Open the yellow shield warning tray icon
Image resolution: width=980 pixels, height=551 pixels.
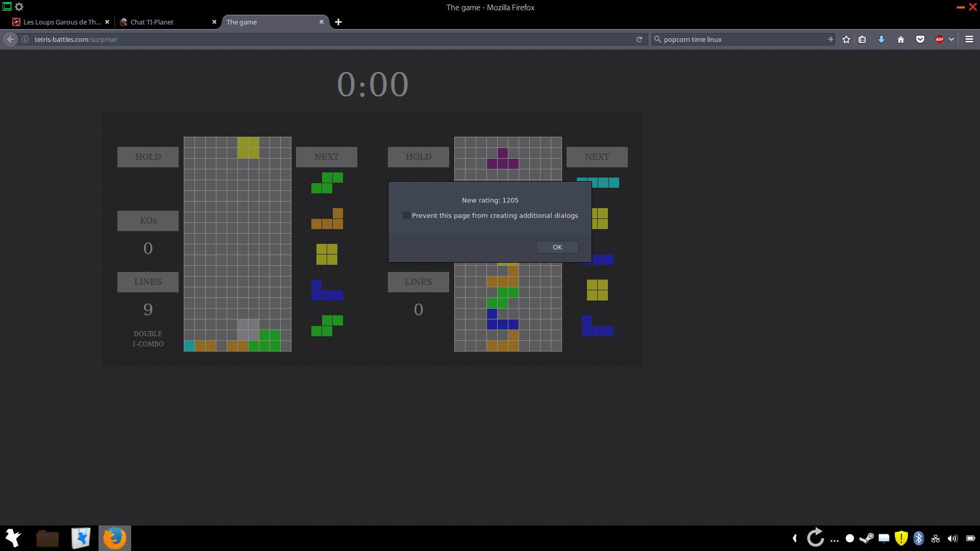pyautogui.click(x=901, y=538)
